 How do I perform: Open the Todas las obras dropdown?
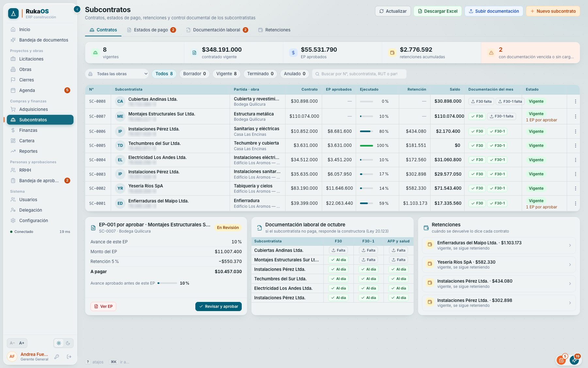(x=118, y=74)
